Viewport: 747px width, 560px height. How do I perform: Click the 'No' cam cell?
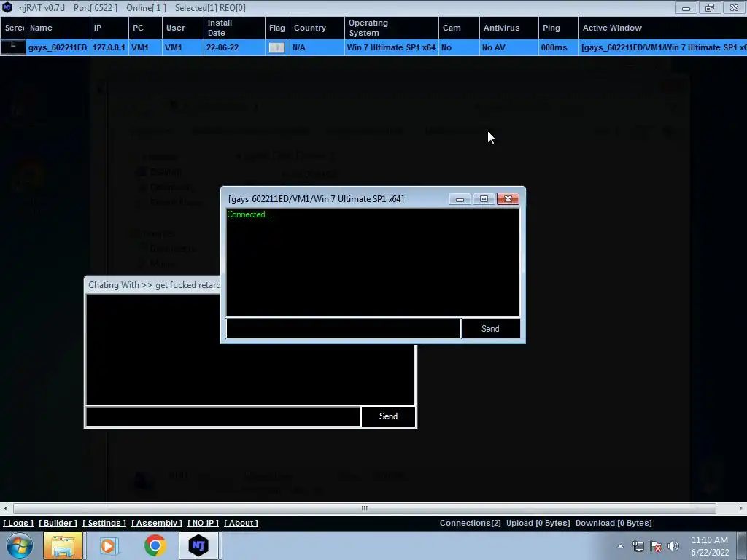point(459,47)
